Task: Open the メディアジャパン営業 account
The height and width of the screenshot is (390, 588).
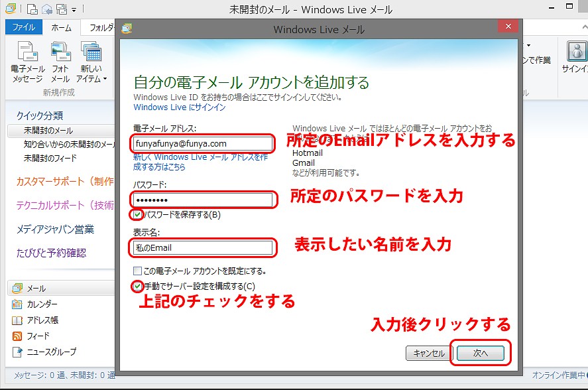Action: pyautogui.click(x=55, y=229)
